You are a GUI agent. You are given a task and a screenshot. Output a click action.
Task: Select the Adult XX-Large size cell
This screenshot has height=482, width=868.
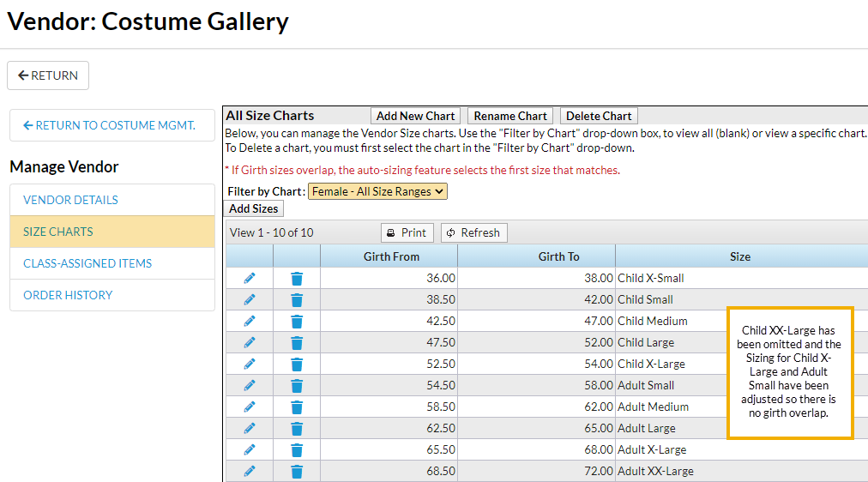click(741, 471)
